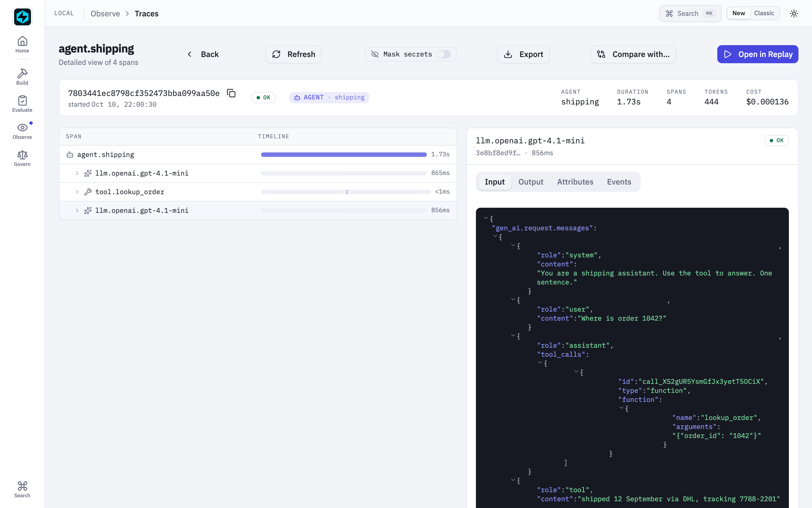Collapse the root JSON object

(x=486, y=218)
